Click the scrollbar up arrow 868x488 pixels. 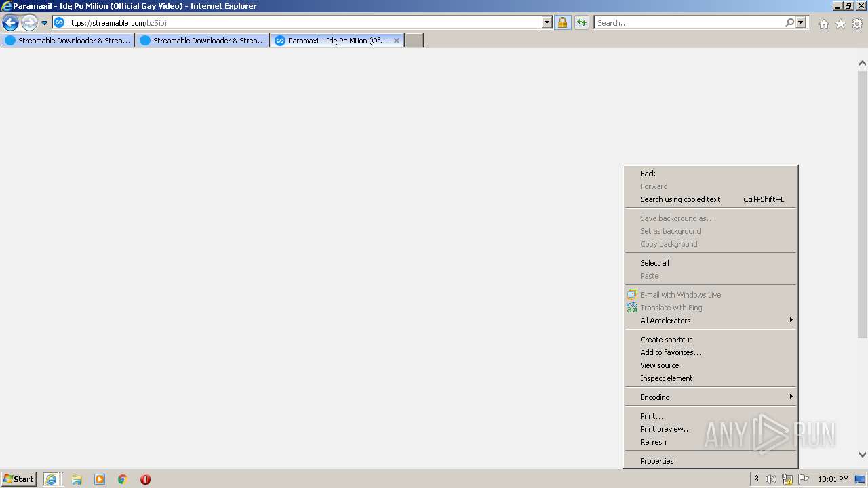862,63
